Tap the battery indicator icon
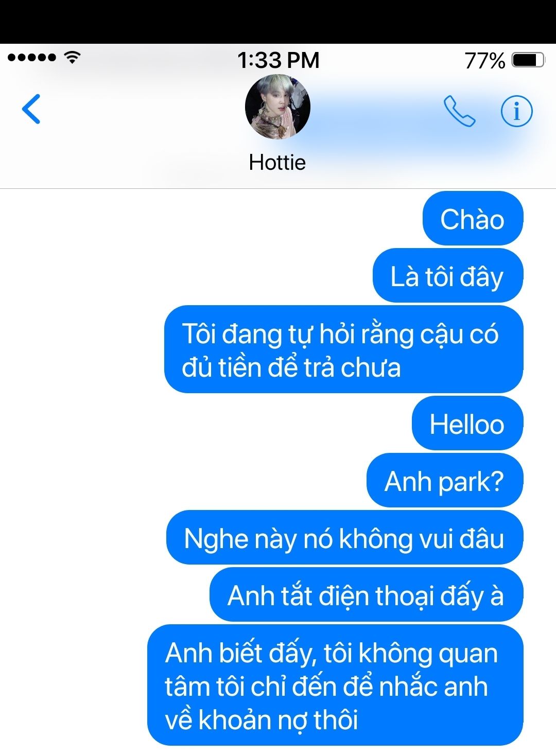Viewport: 556px width, 756px height. 528,60
